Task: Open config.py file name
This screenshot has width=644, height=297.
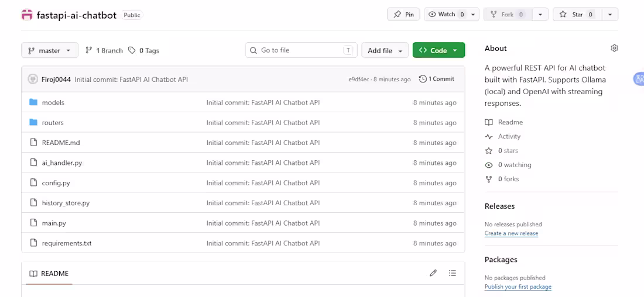Action: tap(56, 183)
